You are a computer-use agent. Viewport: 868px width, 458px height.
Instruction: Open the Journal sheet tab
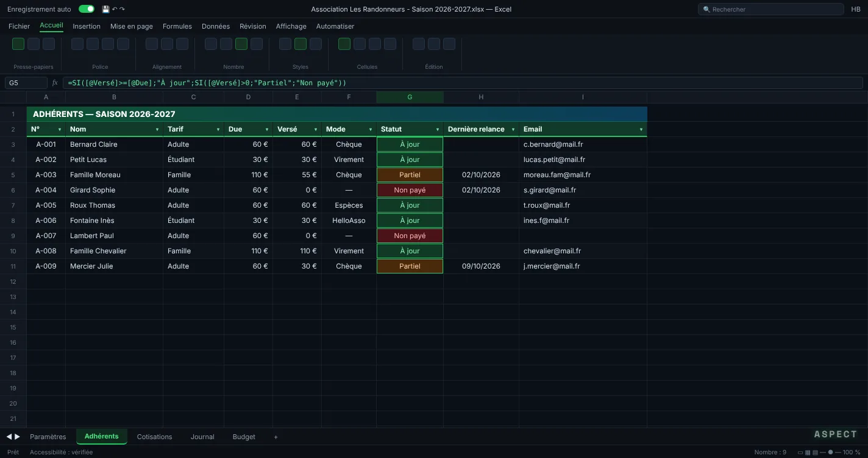pyautogui.click(x=202, y=437)
